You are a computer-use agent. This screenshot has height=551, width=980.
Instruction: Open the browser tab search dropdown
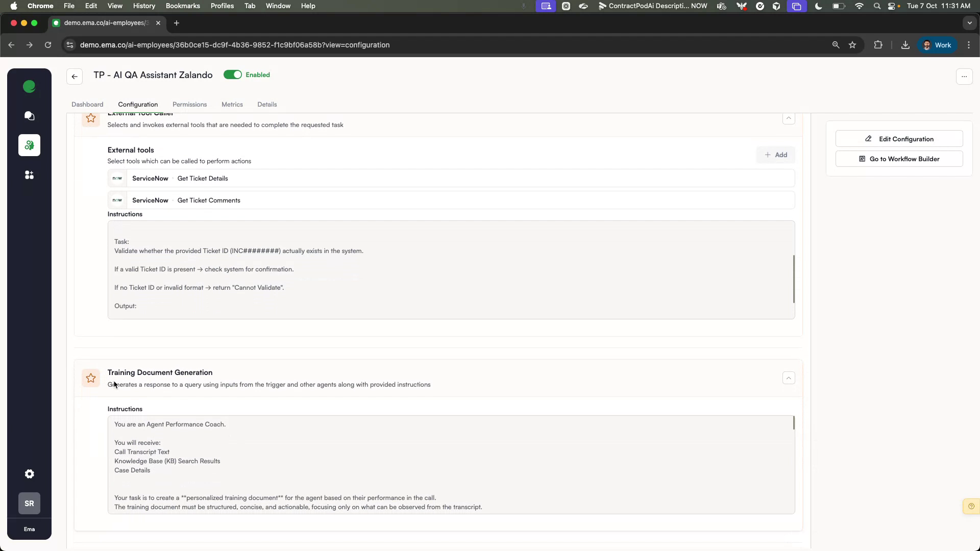coord(970,23)
